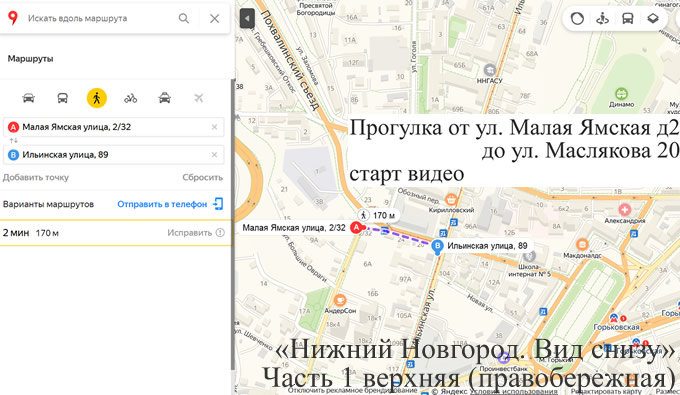The width and height of the screenshot is (680, 395).
Task: Clear the Ильинская улица, 89 destination
Action: pyautogui.click(x=214, y=155)
